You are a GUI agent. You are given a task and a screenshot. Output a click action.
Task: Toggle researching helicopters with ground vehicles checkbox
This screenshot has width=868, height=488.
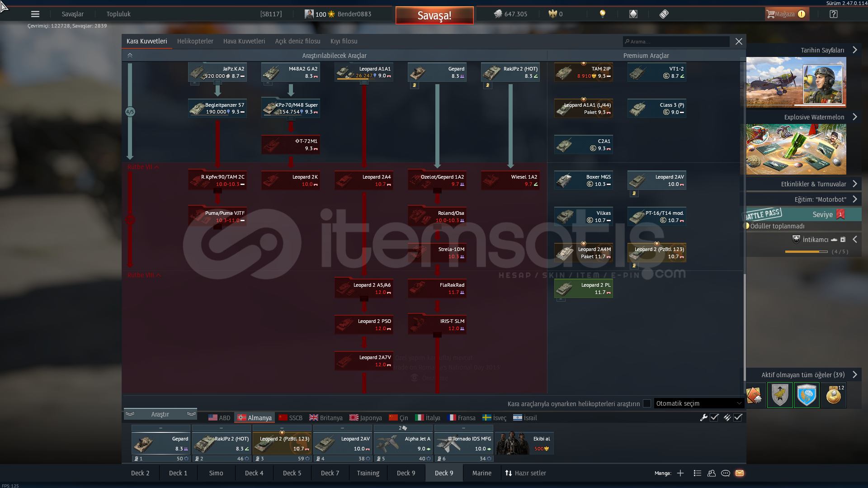pos(647,403)
